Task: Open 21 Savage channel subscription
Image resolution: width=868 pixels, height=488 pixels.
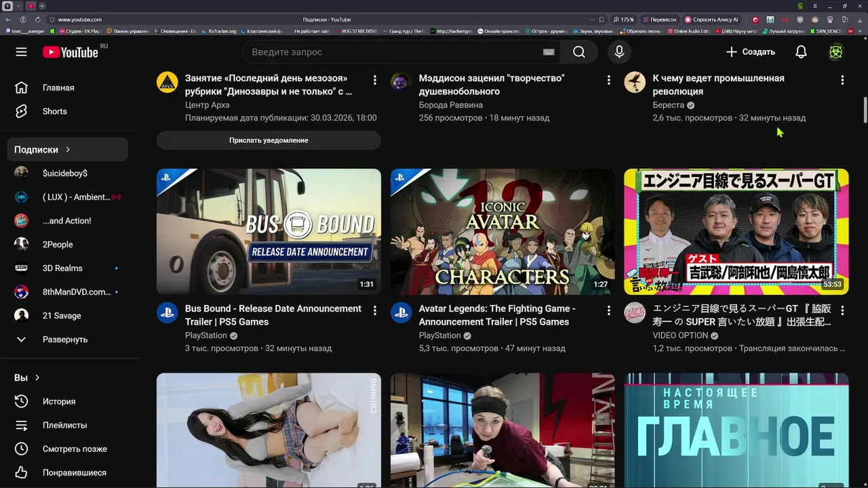Action: pyautogui.click(x=68, y=316)
